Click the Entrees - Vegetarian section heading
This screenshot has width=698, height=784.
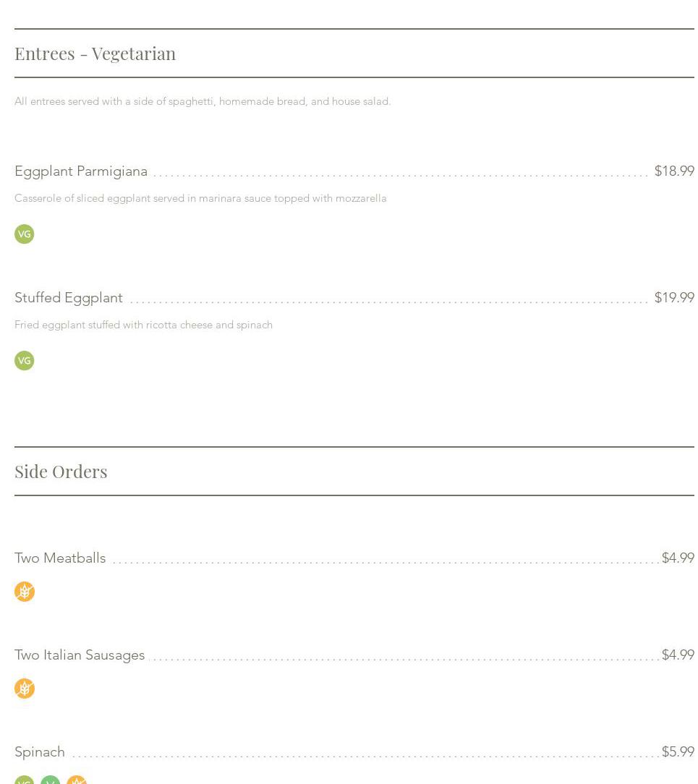(95, 54)
